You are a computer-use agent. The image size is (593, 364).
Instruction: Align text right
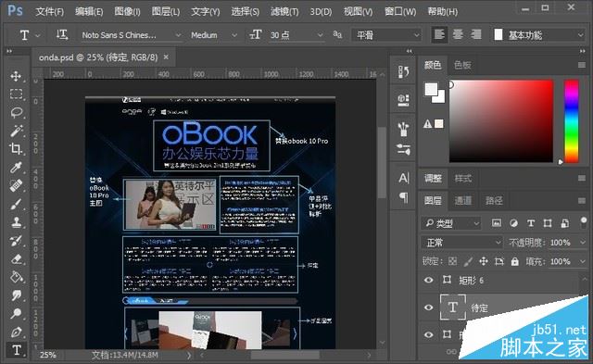[475, 35]
